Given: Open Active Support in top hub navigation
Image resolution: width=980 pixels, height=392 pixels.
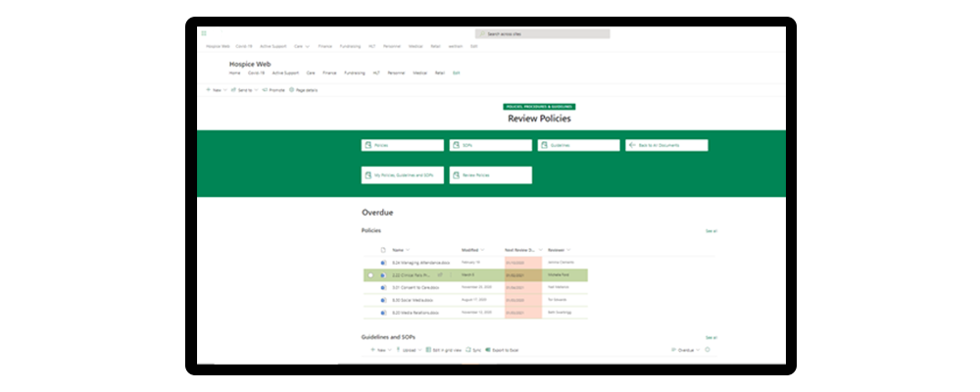Looking at the screenshot, I should click(273, 46).
